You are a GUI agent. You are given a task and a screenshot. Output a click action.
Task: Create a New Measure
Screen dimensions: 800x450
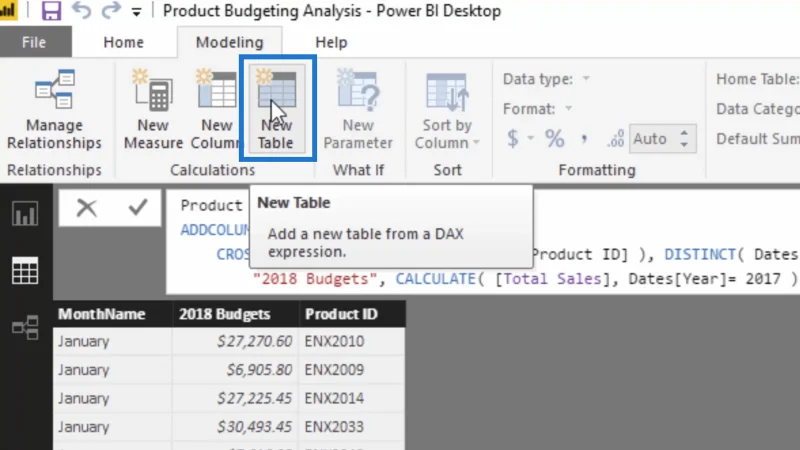[x=153, y=109]
